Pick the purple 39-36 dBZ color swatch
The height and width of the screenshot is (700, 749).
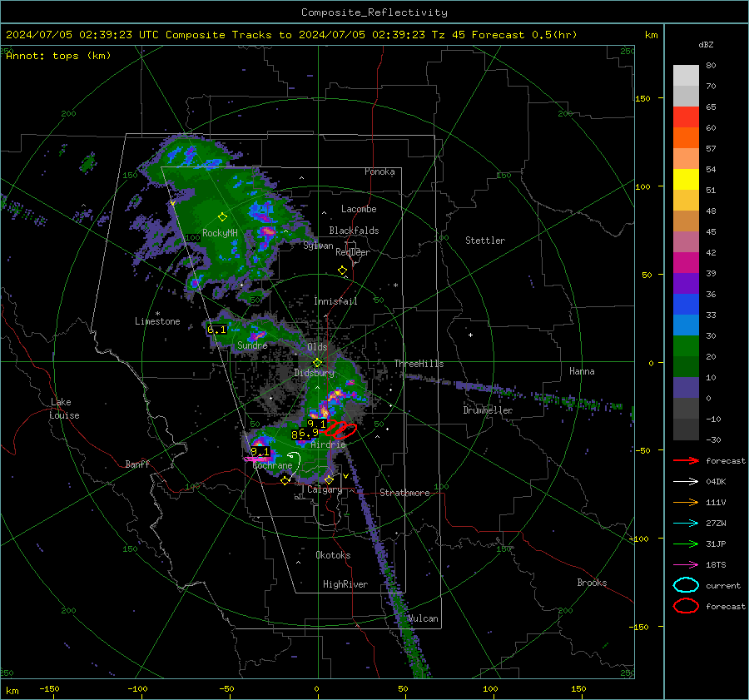pyautogui.click(x=686, y=284)
